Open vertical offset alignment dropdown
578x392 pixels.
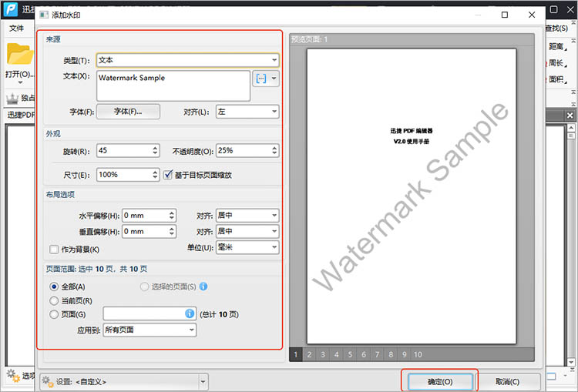point(247,231)
